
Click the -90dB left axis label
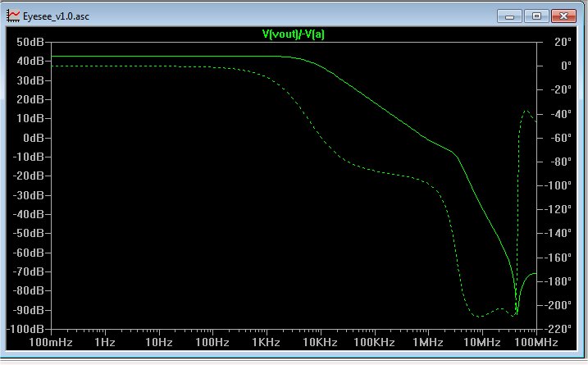pos(29,310)
